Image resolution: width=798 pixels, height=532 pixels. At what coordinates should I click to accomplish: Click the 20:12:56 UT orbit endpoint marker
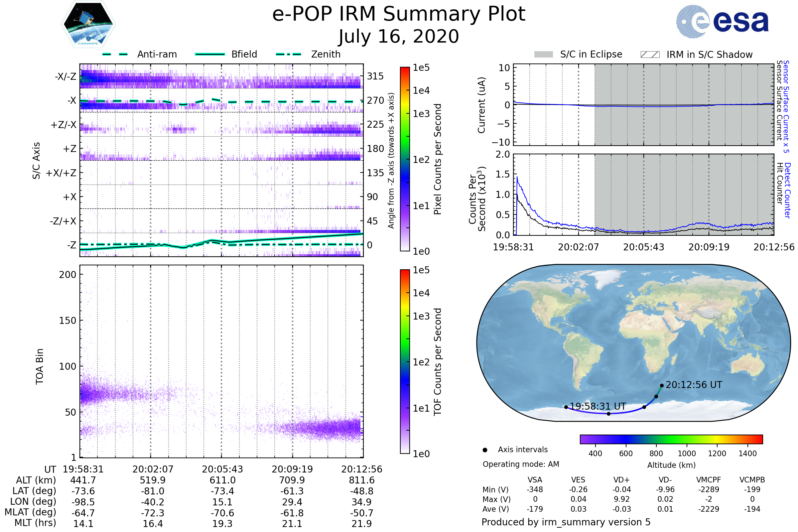662,385
